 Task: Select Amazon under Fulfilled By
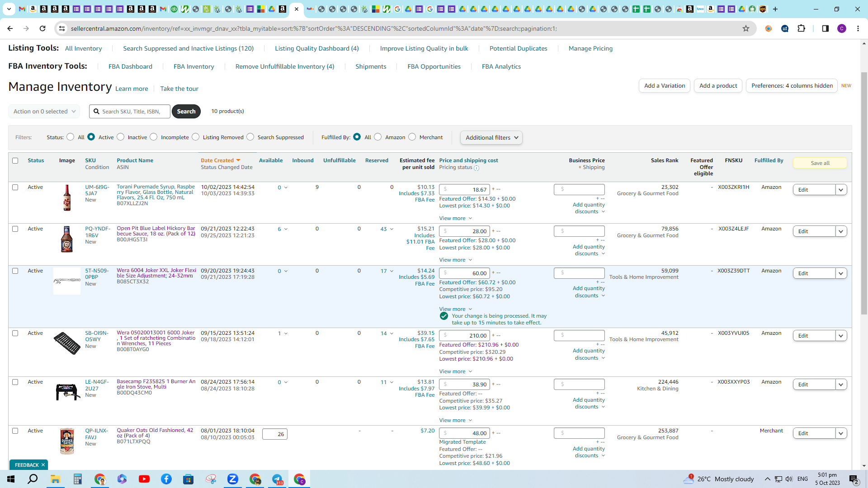[378, 137]
